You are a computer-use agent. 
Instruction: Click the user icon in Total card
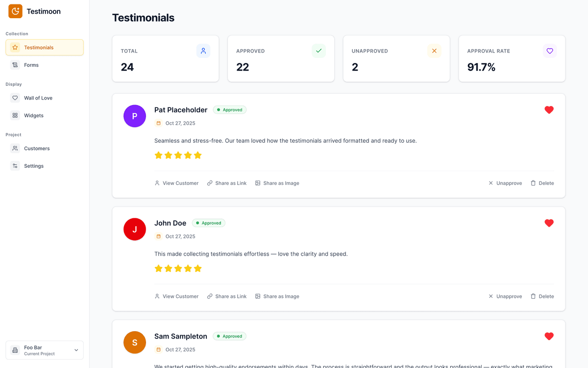(203, 51)
